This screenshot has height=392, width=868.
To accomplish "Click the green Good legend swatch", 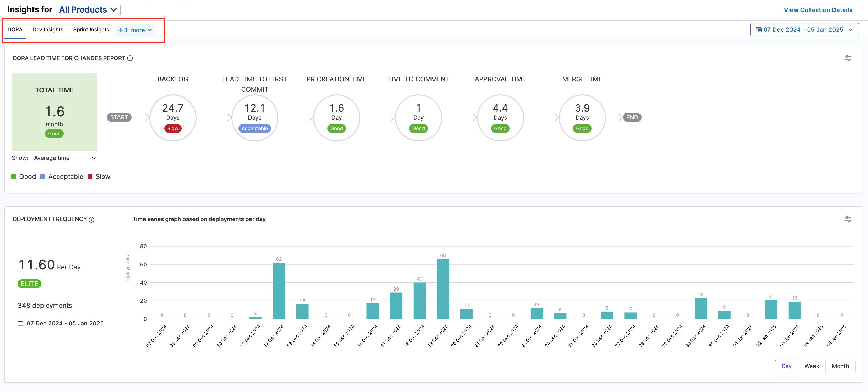I will (14, 177).
